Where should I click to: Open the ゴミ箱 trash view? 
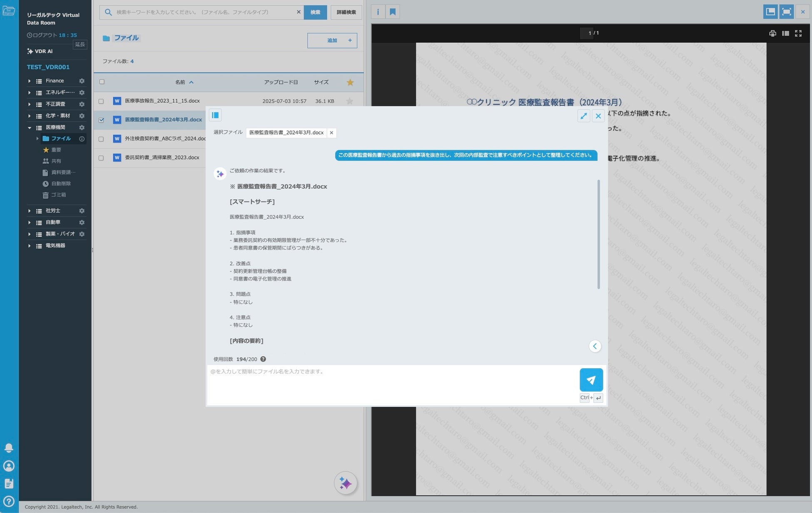click(58, 195)
